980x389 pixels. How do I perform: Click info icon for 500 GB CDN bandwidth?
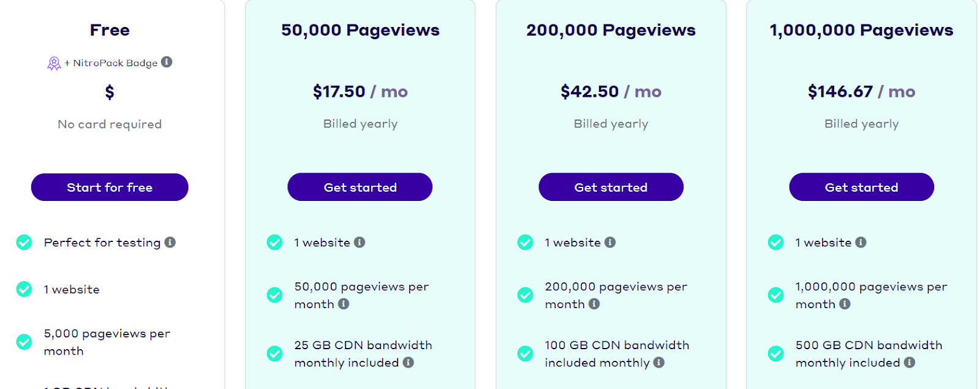[910, 362]
